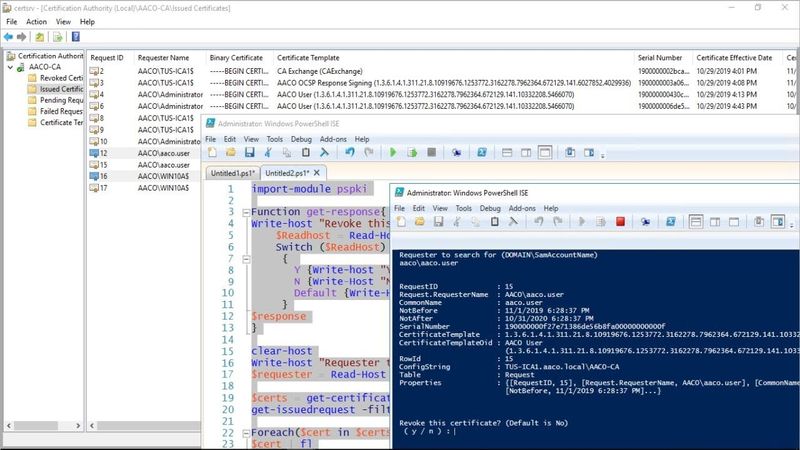Viewport: 800px width, 450px height.
Task: Click the green Run Script button in back ISE
Action: coord(393,153)
